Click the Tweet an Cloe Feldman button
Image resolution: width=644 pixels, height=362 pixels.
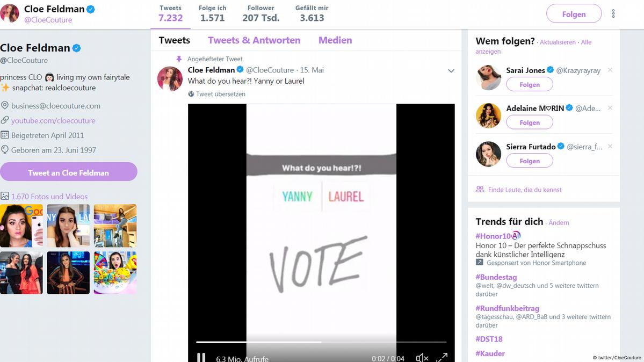tap(69, 172)
